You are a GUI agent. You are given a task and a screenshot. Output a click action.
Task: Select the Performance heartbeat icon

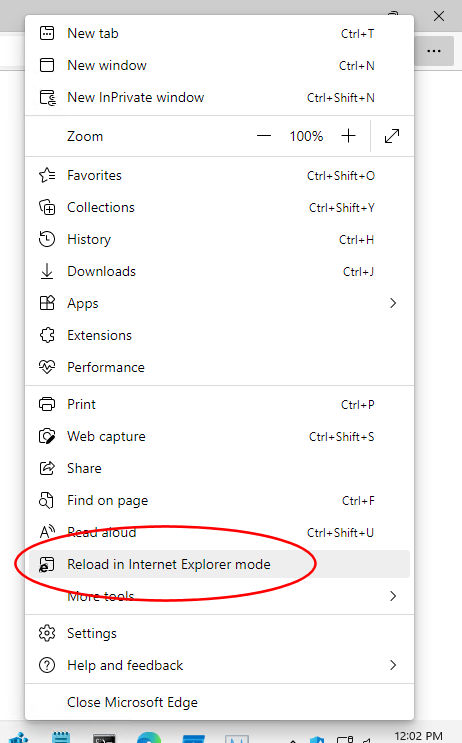click(x=47, y=367)
